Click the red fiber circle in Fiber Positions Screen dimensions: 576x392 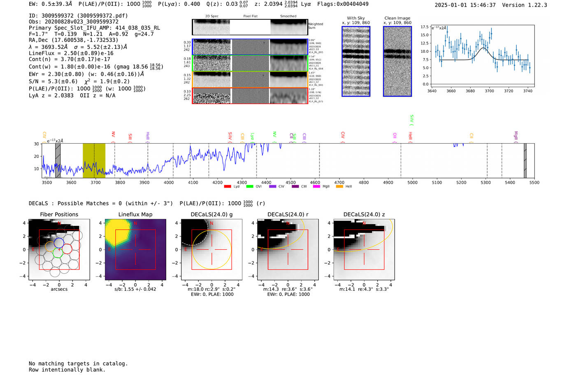(67, 248)
